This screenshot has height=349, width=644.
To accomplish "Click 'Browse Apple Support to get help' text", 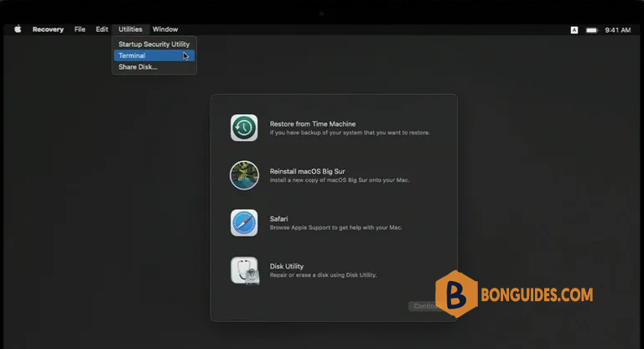I will [x=335, y=227].
